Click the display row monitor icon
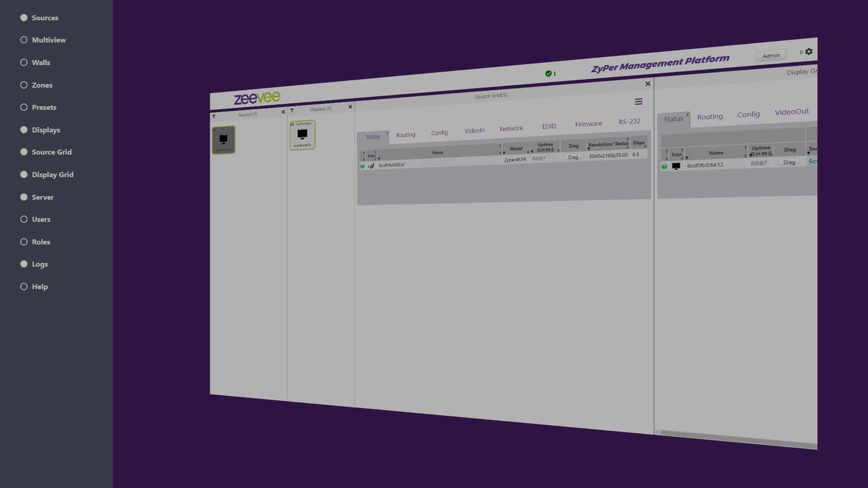 [676, 166]
